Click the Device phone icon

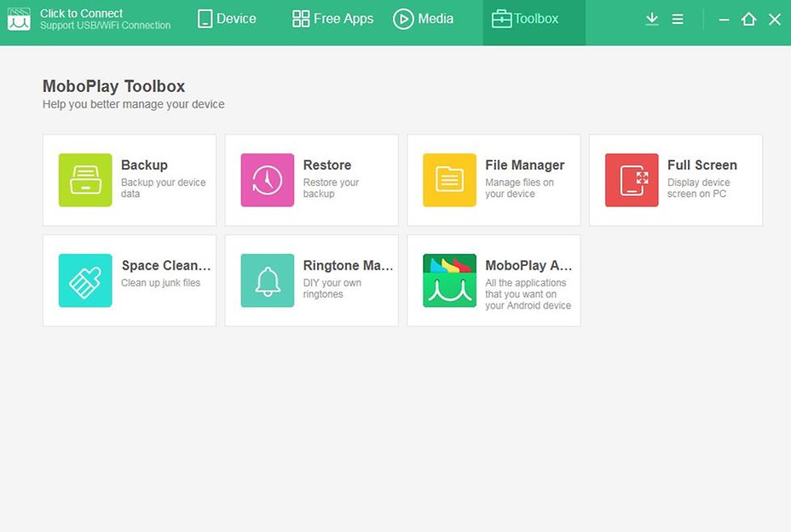205,19
